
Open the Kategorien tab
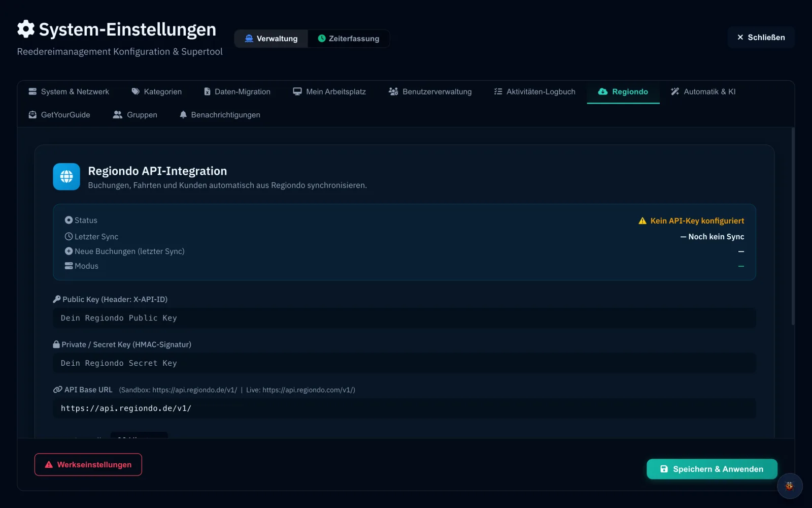[x=157, y=92]
